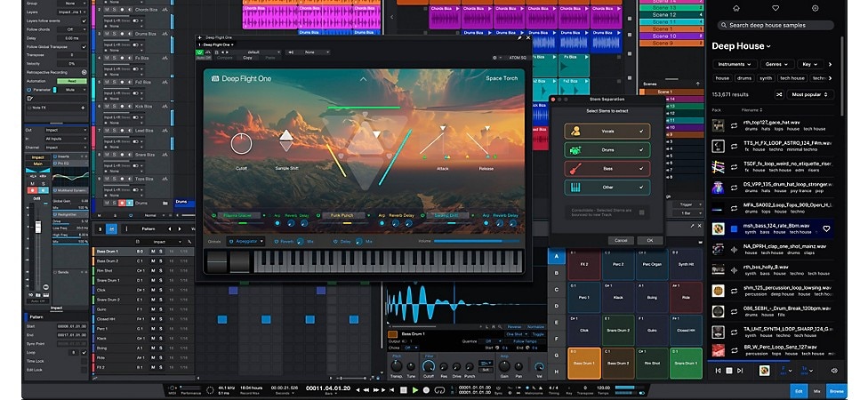Click the shuffle results icon
868x400 pixels.
point(779,94)
